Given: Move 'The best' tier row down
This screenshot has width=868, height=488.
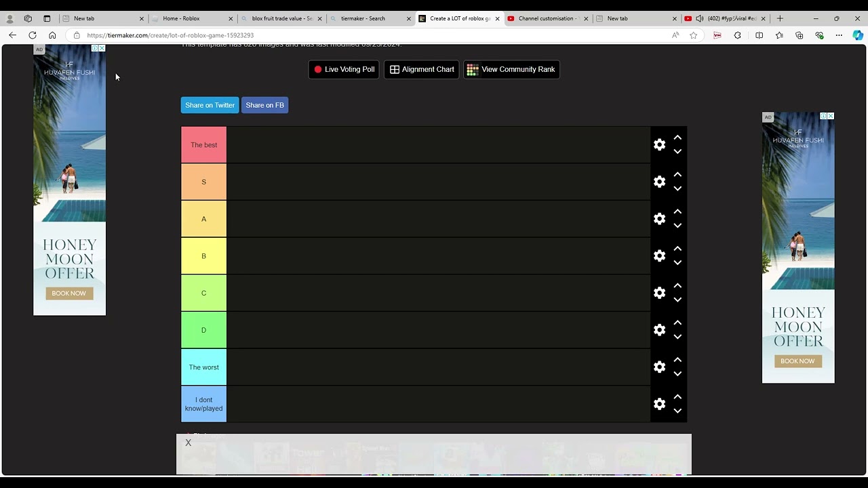Looking at the screenshot, I should click(677, 152).
